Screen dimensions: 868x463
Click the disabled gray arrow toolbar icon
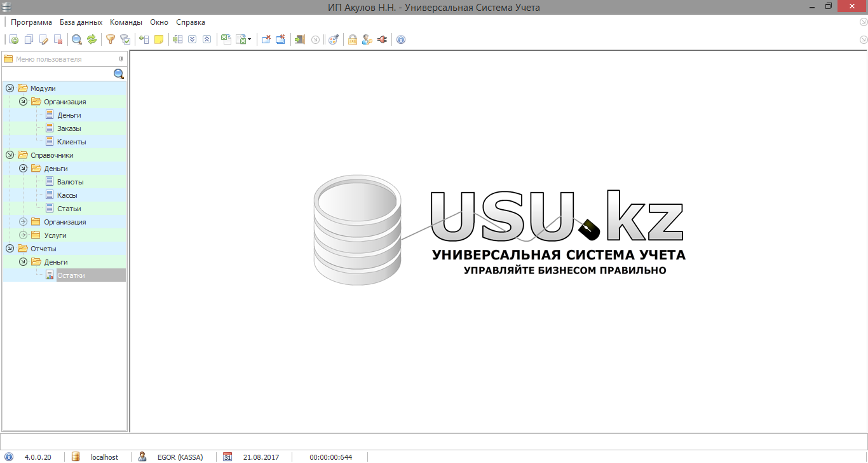pyautogui.click(x=315, y=39)
